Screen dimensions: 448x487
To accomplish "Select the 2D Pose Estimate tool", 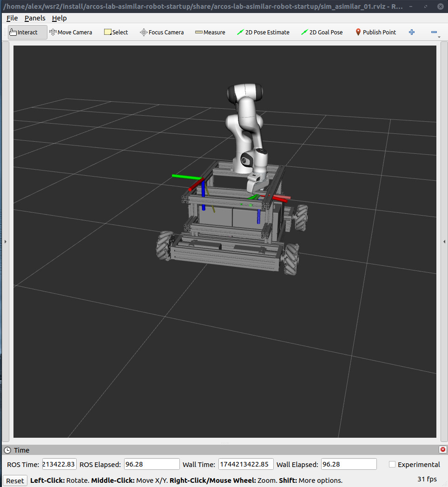I will coord(263,32).
